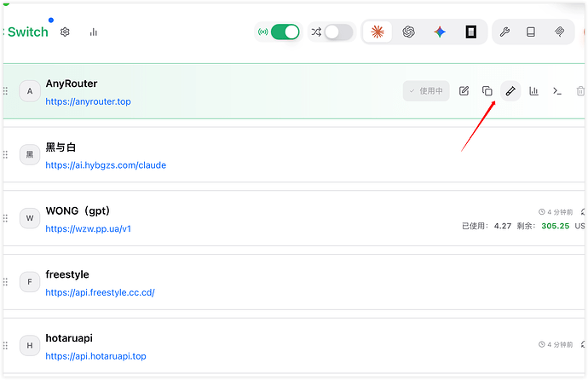Click the 使用中 status button
Viewport: 588px width, 380px height.
[x=426, y=90]
